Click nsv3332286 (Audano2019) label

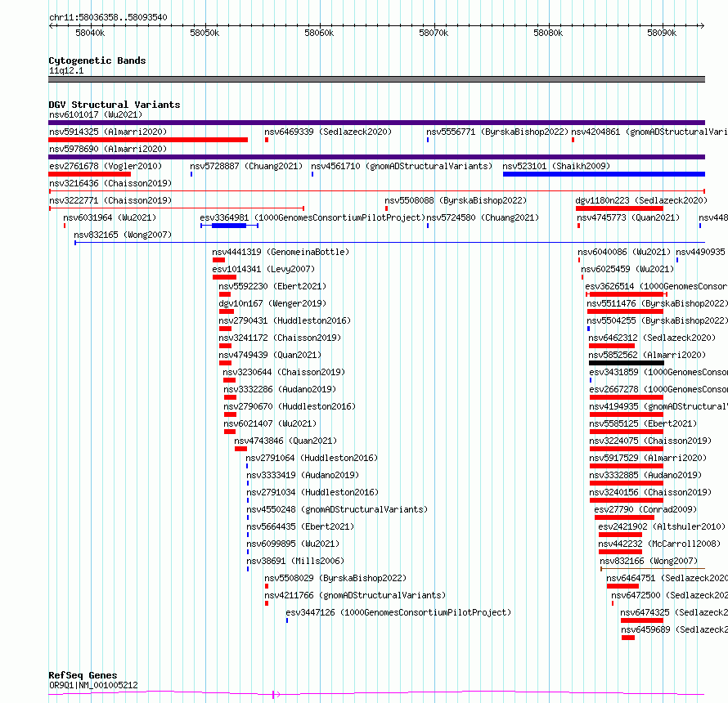pyautogui.click(x=280, y=389)
